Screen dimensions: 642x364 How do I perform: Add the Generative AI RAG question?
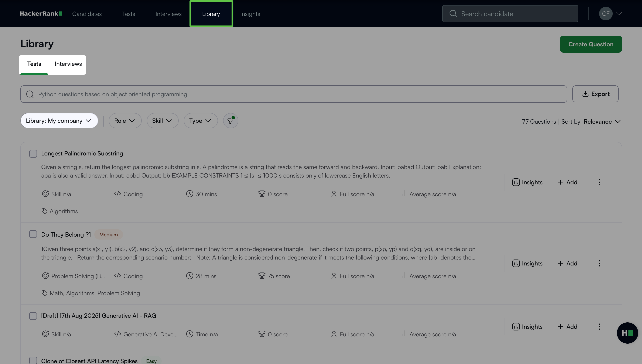pos(567,326)
